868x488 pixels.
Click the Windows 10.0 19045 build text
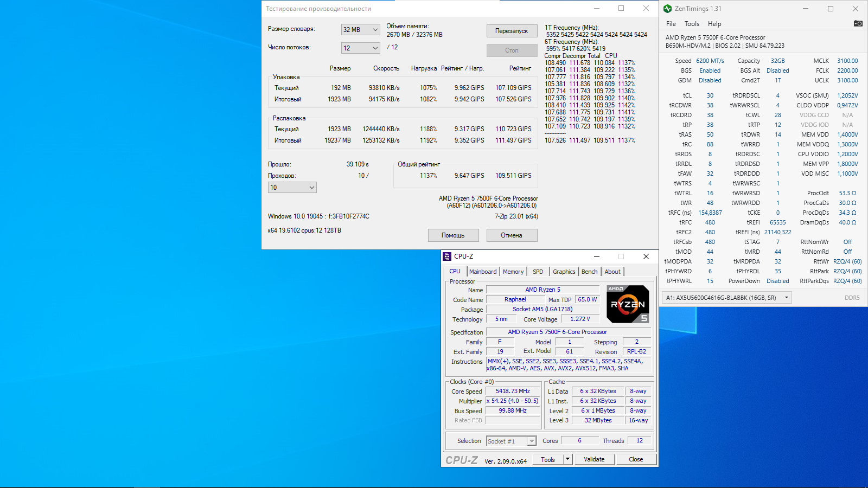coord(318,216)
